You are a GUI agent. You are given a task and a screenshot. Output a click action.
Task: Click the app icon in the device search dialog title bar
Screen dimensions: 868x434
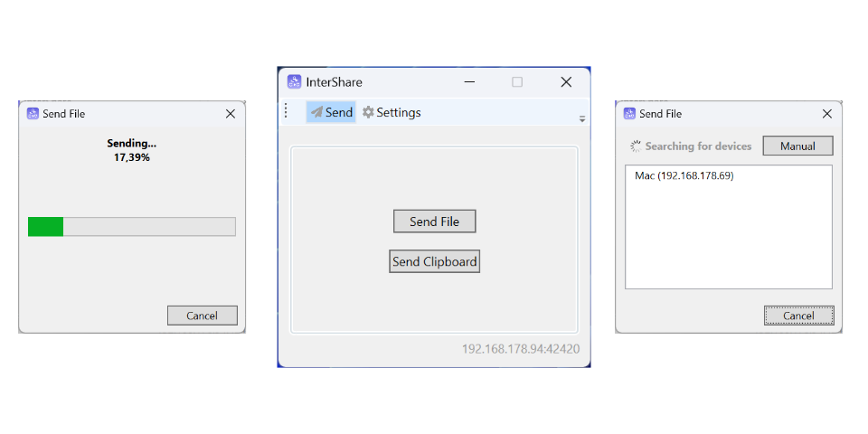click(629, 114)
